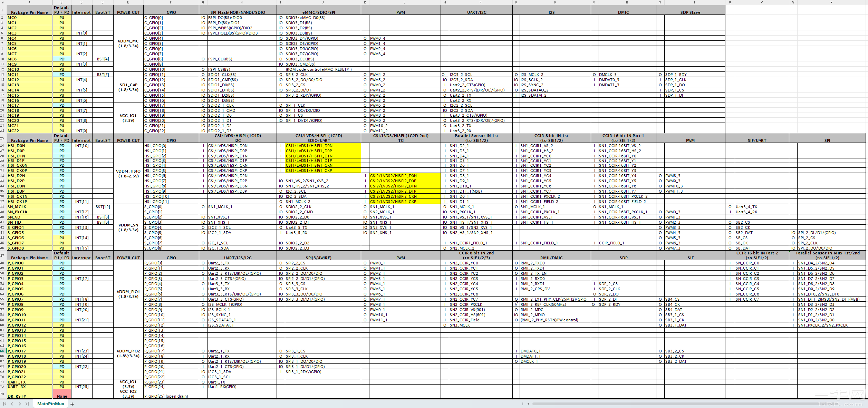Screen dimensions: 868x408
Task: Select row 25 by its row number
Action: tap(3, 137)
